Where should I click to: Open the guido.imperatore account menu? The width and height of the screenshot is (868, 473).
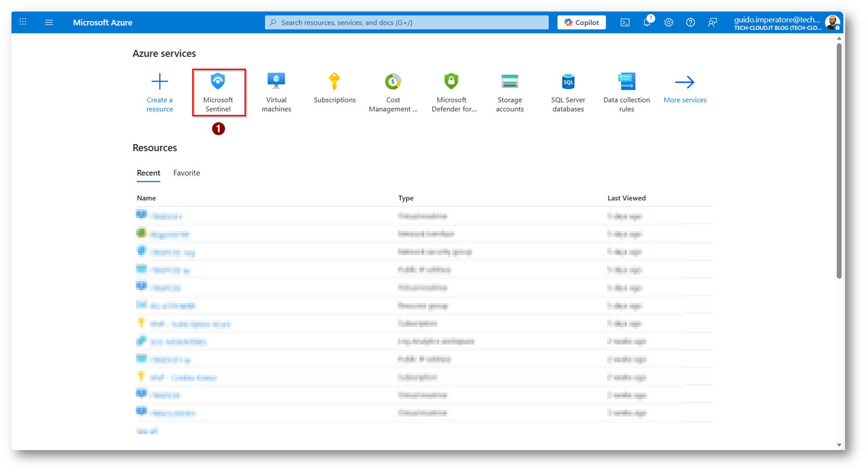pos(777,23)
